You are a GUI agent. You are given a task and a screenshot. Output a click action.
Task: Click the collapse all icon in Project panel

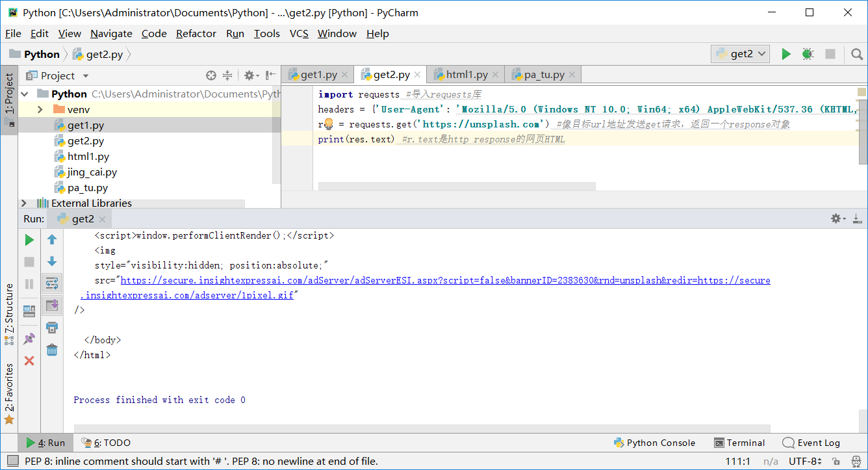[227, 75]
